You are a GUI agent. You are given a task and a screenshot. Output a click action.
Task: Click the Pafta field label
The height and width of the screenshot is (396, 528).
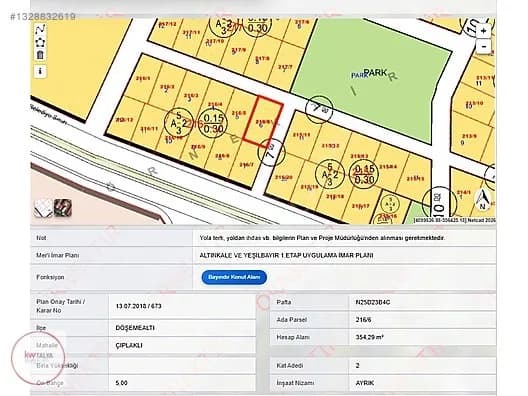point(284,302)
